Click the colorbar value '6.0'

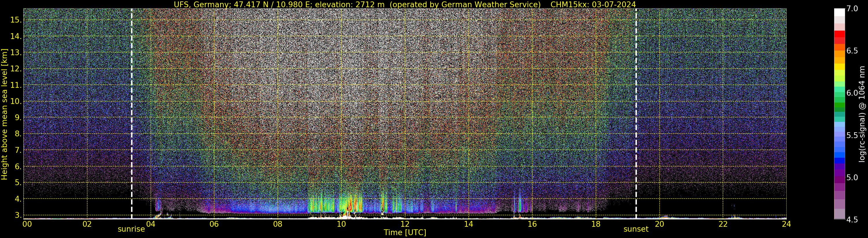[852, 93]
